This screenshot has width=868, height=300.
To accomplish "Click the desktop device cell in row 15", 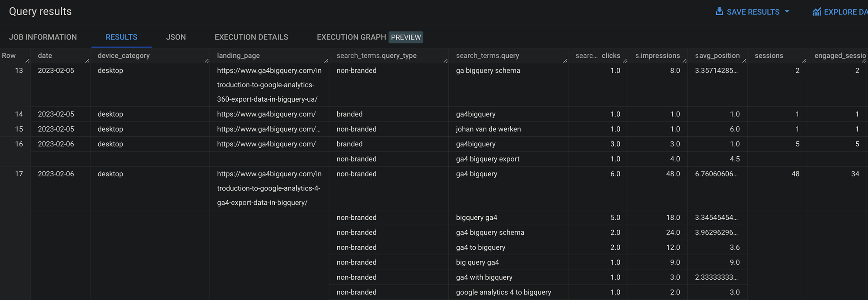I will coord(110,129).
